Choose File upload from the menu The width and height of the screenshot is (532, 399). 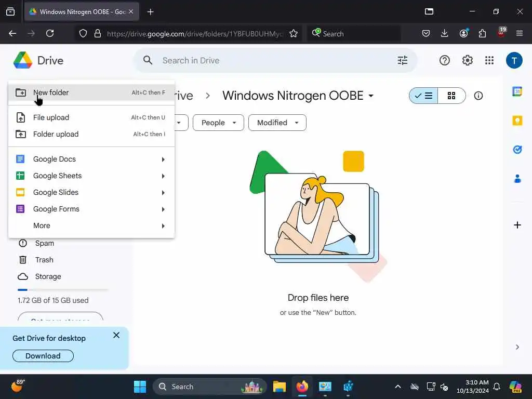coord(91,117)
